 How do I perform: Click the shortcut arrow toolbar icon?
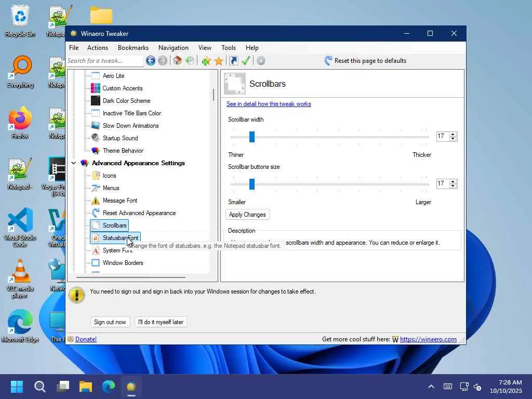(233, 61)
